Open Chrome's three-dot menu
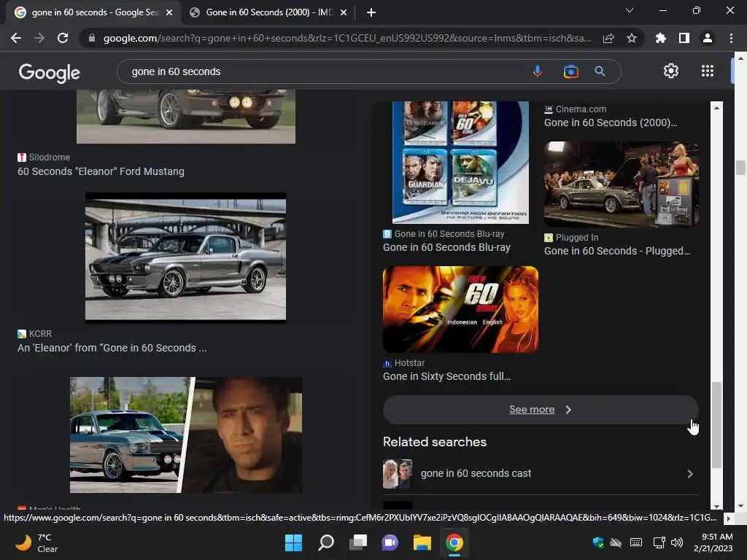 point(731,38)
